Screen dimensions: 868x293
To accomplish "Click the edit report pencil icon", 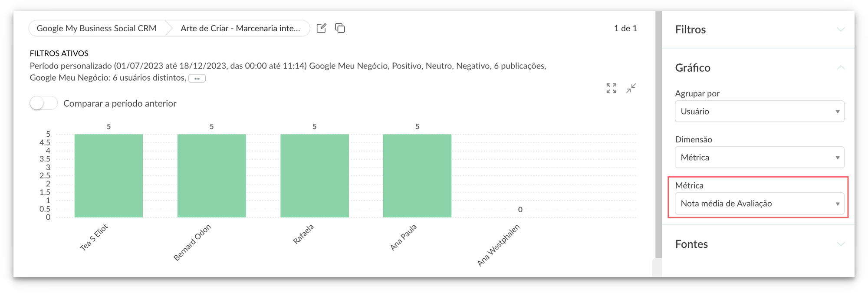I will pyautogui.click(x=321, y=28).
